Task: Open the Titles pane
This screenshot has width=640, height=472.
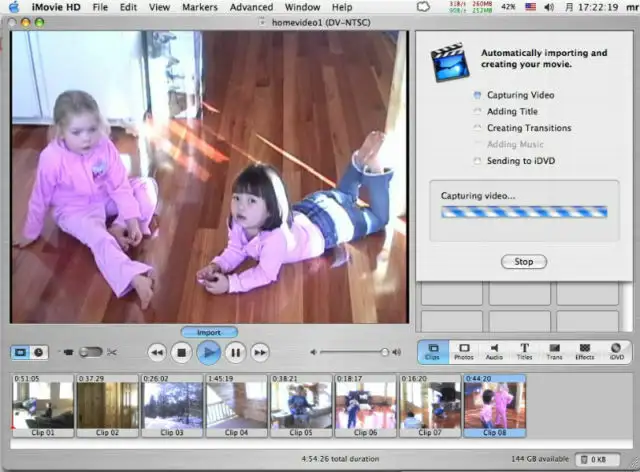Action: (x=524, y=352)
